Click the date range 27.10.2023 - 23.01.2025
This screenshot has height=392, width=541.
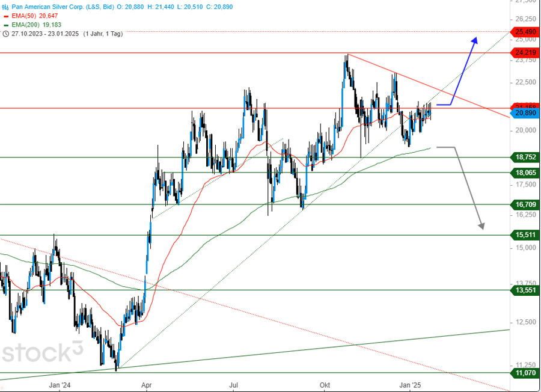pos(45,34)
